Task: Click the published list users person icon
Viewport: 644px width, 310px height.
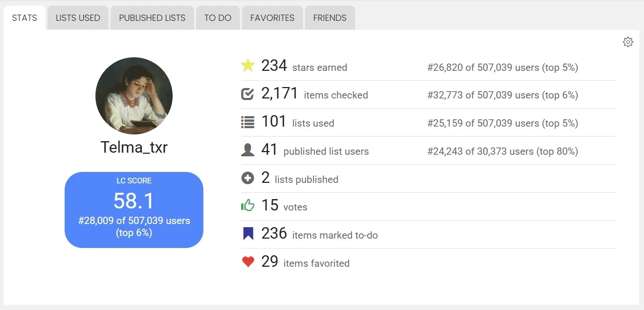Action: tap(248, 150)
